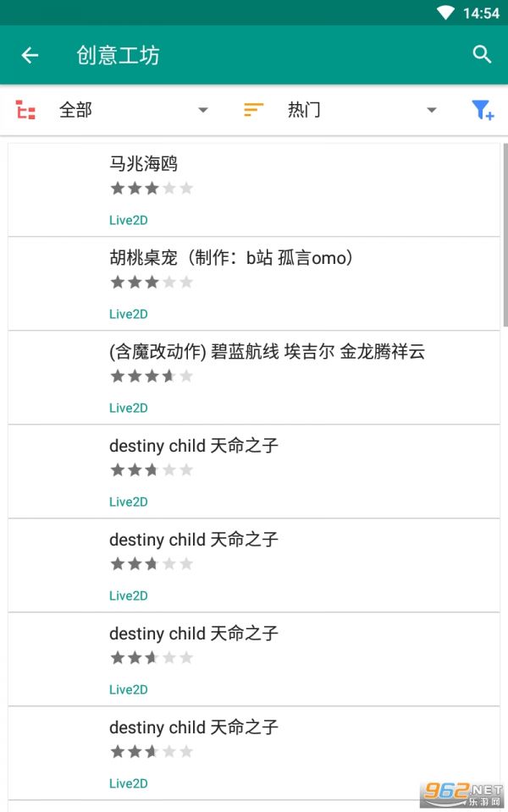
Task: Tap the back arrow in header
Action: click(30, 55)
